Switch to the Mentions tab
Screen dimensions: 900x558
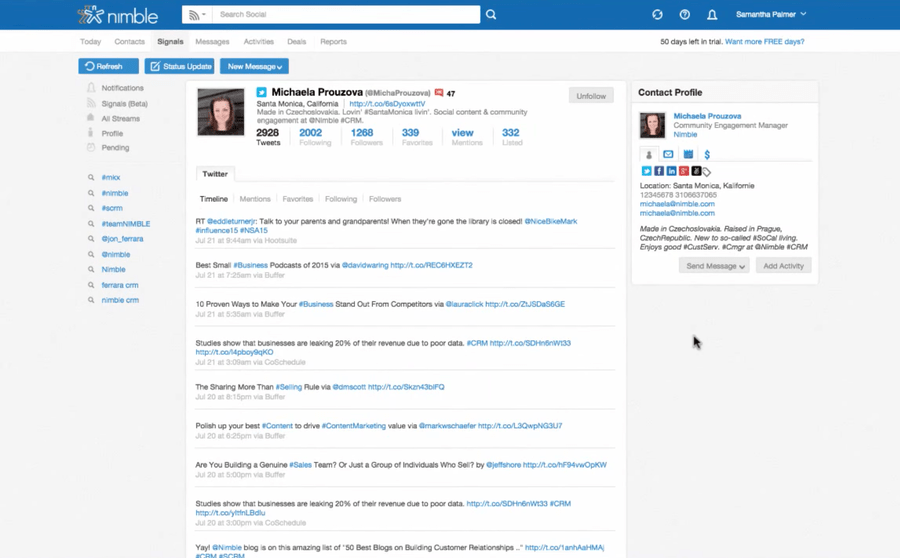tap(255, 199)
